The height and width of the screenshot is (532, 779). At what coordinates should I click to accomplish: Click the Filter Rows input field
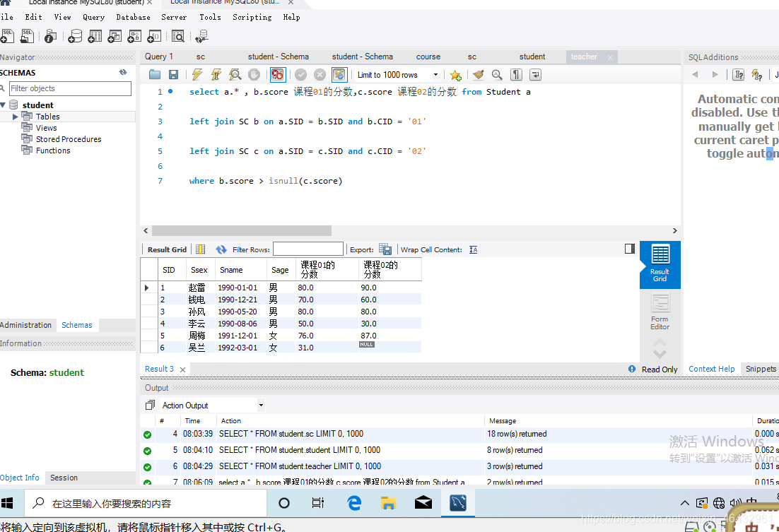(308, 249)
